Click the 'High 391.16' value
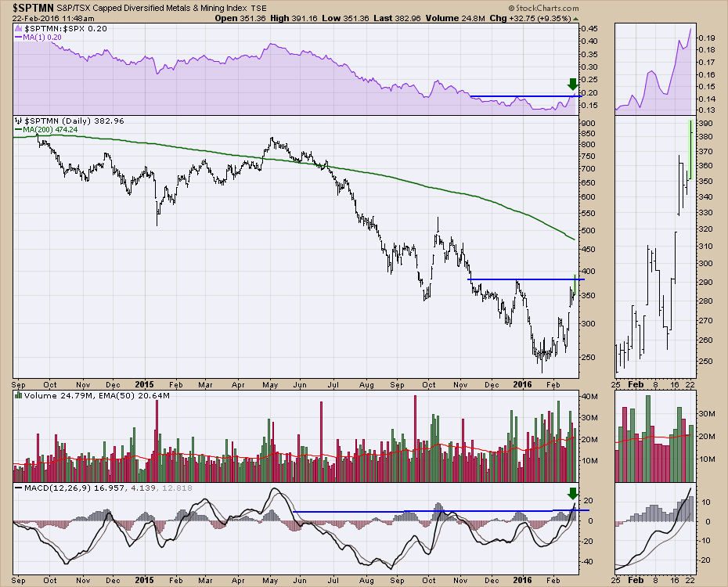 pos(295,19)
